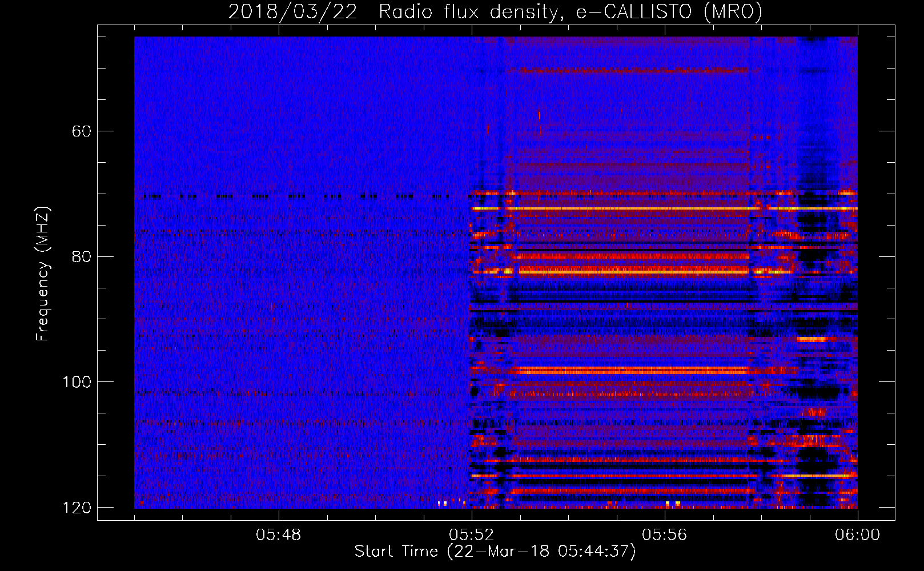Click the 'Frequency (MHZ)' axis label
Screen dimensions: 924x571
pyautogui.click(x=43, y=274)
